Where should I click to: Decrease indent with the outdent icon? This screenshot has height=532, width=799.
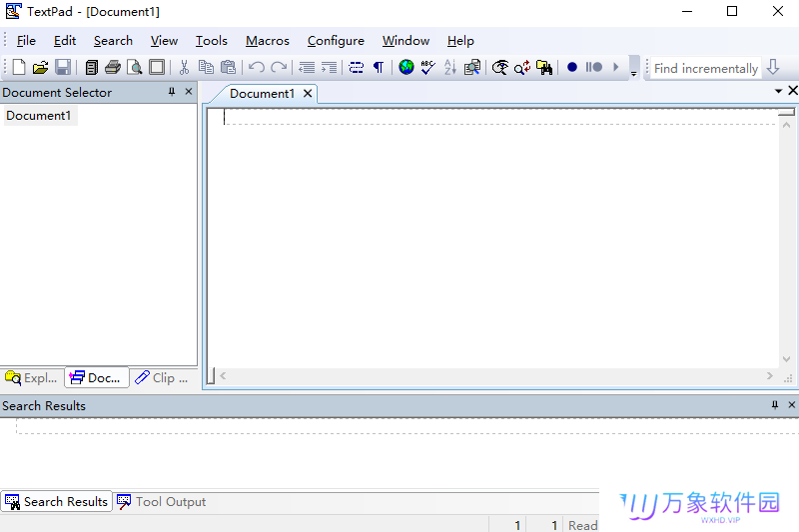[x=307, y=67]
